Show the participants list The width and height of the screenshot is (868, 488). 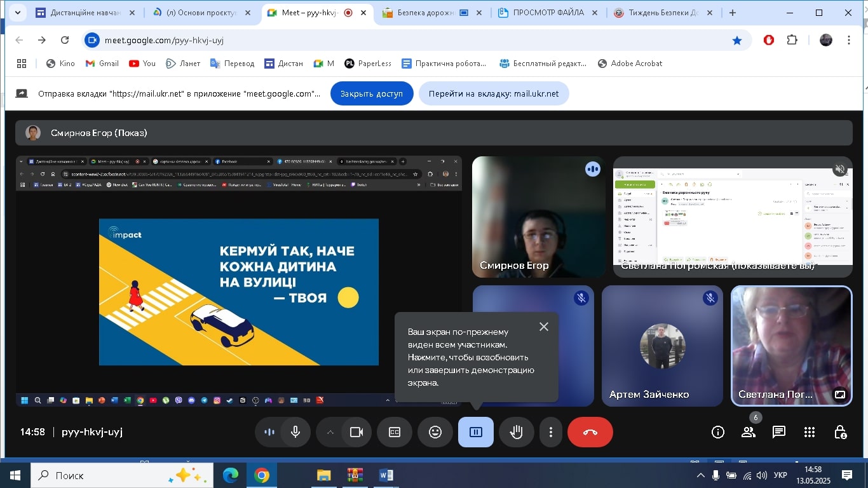tap(749, 432)
